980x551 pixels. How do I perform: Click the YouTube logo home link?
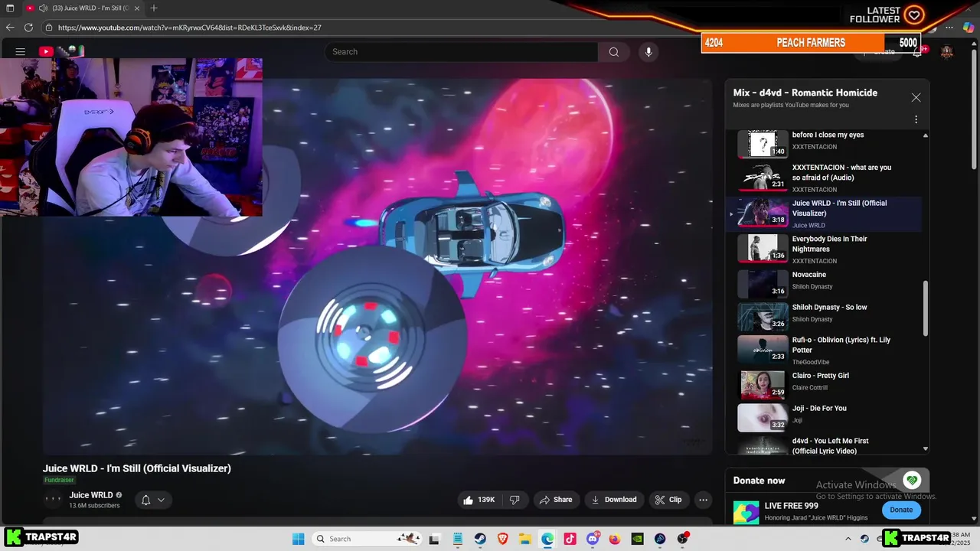point(60,51)
